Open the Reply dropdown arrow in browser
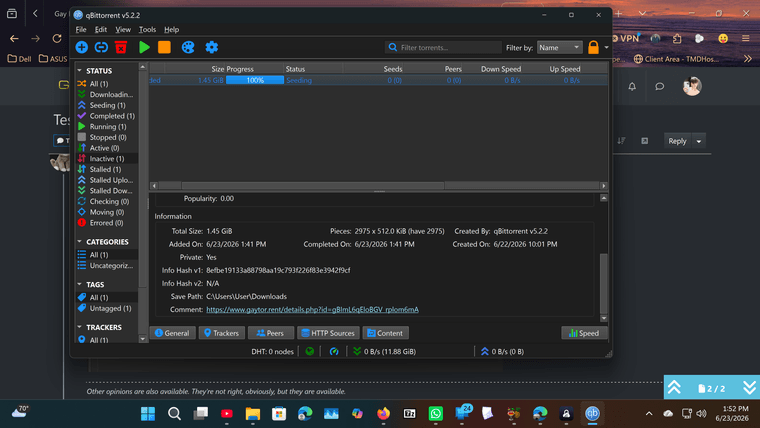 (x=699, y=141)
